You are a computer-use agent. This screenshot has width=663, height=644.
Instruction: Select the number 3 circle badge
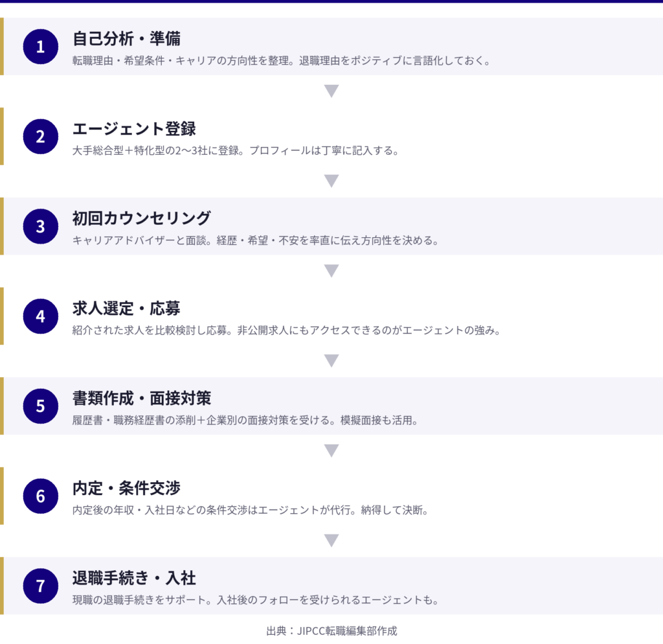[41, 226]
